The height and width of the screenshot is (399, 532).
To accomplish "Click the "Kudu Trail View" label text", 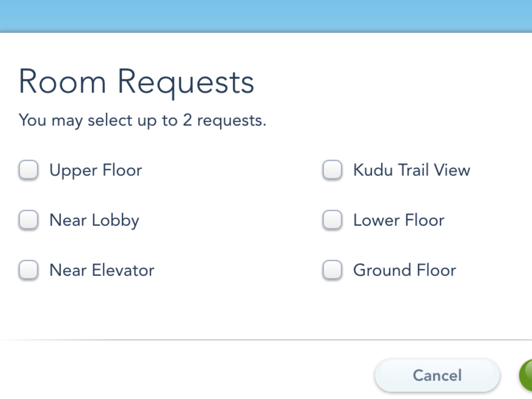I will (412, 170).
